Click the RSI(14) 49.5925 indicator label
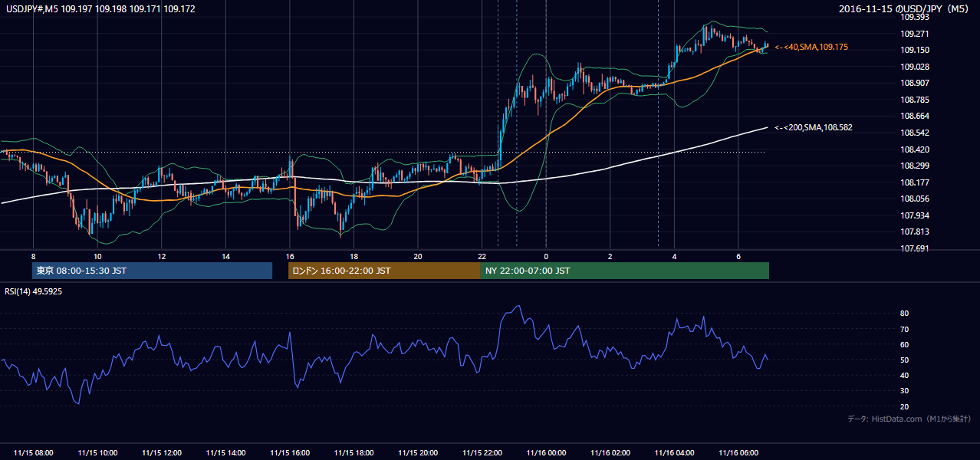This screenshot has height=460, width=980. [x=34, y=291]
